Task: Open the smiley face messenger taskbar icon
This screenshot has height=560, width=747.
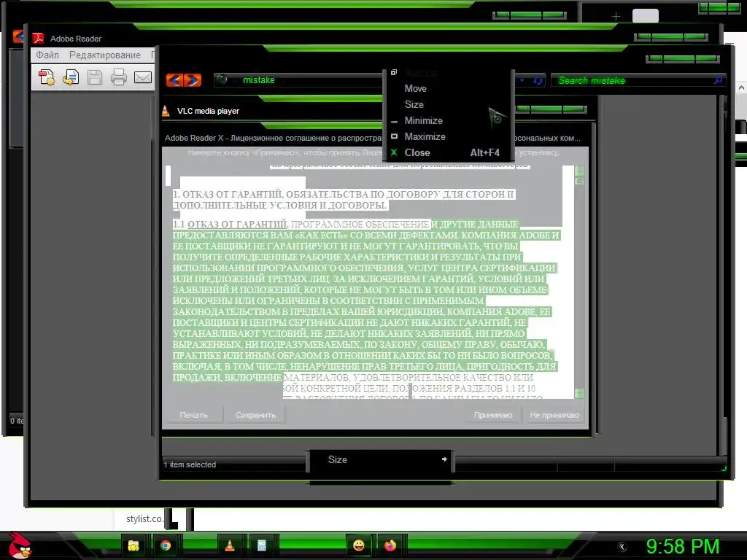Action: coord(359,545)
